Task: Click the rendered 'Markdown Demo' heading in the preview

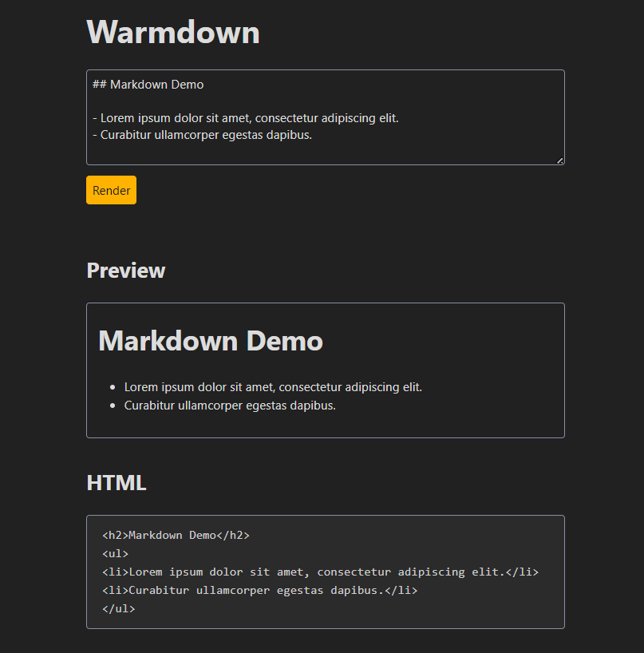Action: (210, 341)
